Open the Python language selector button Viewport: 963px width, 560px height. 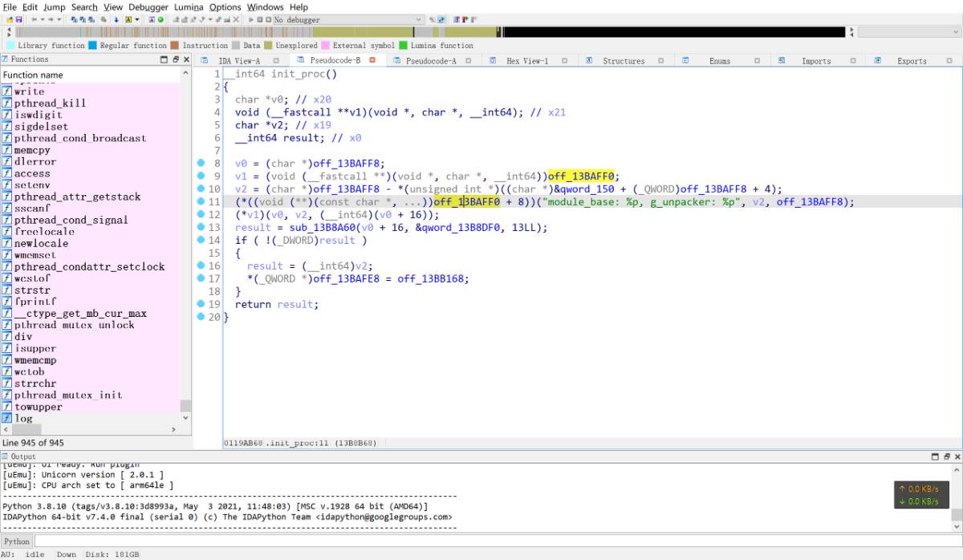tap(17, 542)
